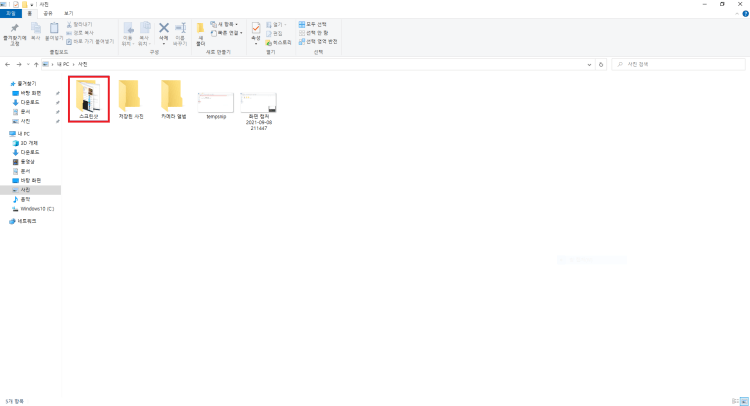
Task: Switch to large icons view in status bar
Action: [744, 401]
